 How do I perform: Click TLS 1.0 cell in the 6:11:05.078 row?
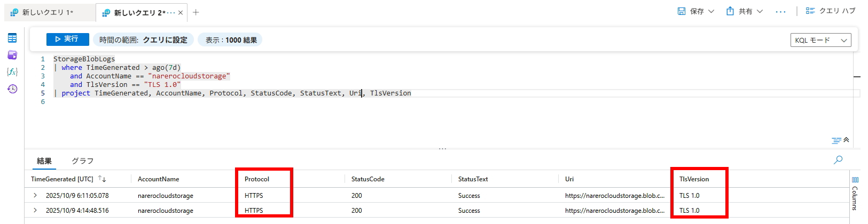point(689,196)
